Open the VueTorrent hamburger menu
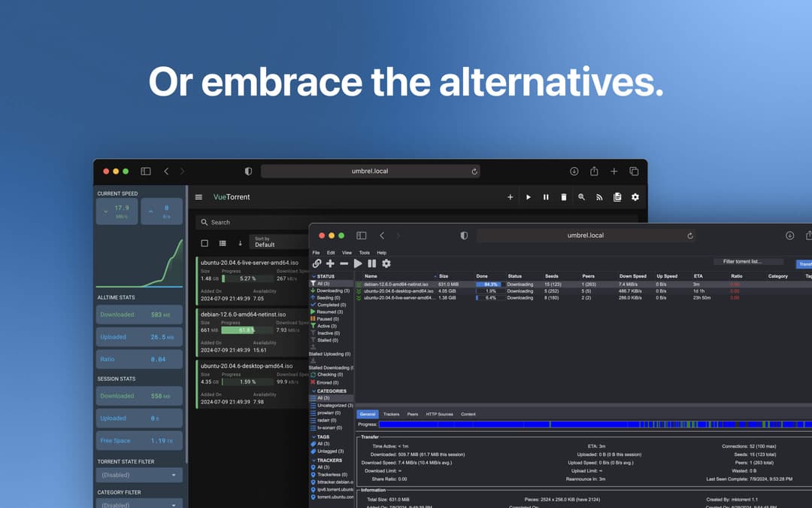The width and height of the screenshot is (812, 508). 198,197
